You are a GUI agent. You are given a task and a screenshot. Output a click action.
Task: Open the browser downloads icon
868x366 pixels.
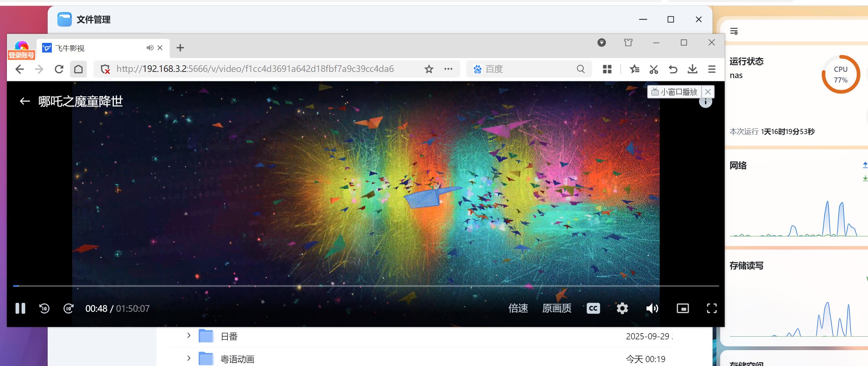692,69
